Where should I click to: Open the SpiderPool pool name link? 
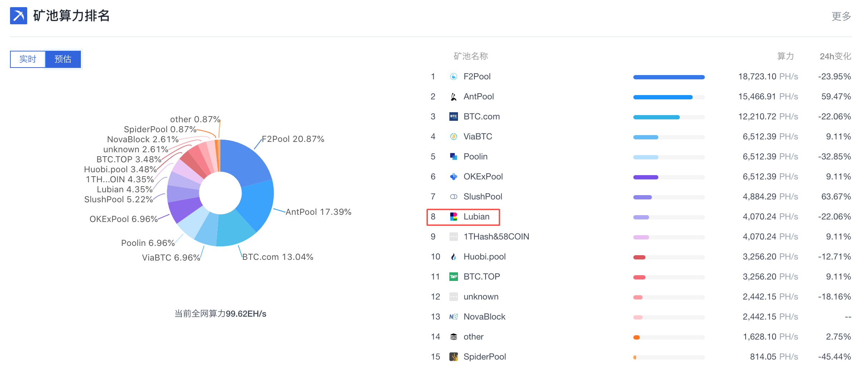click(x=485, y=357)
